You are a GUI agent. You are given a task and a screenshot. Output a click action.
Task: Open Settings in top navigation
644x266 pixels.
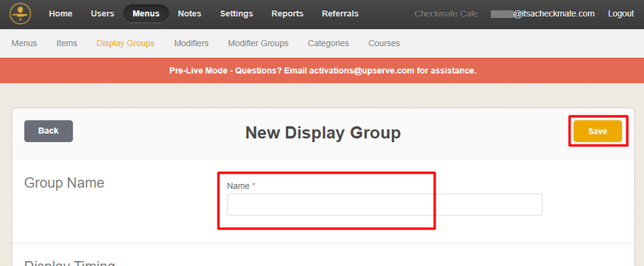tap(237, 14)
